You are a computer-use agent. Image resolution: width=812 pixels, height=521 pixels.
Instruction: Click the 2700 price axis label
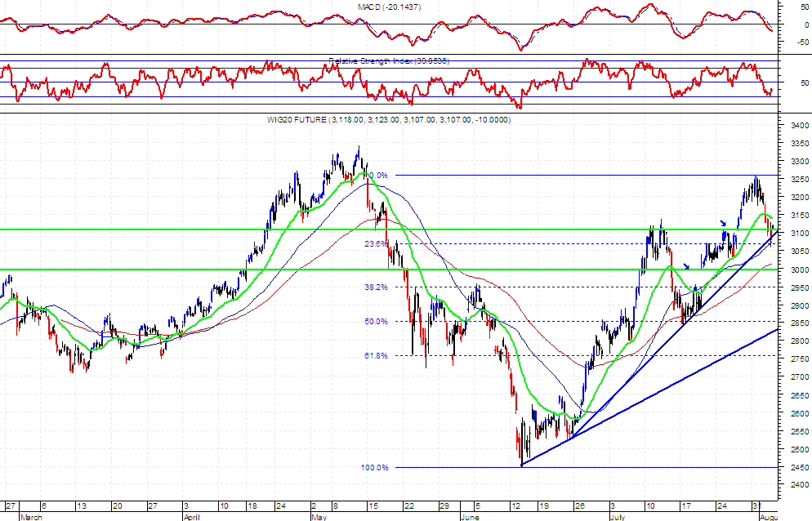tap(800, 377)
